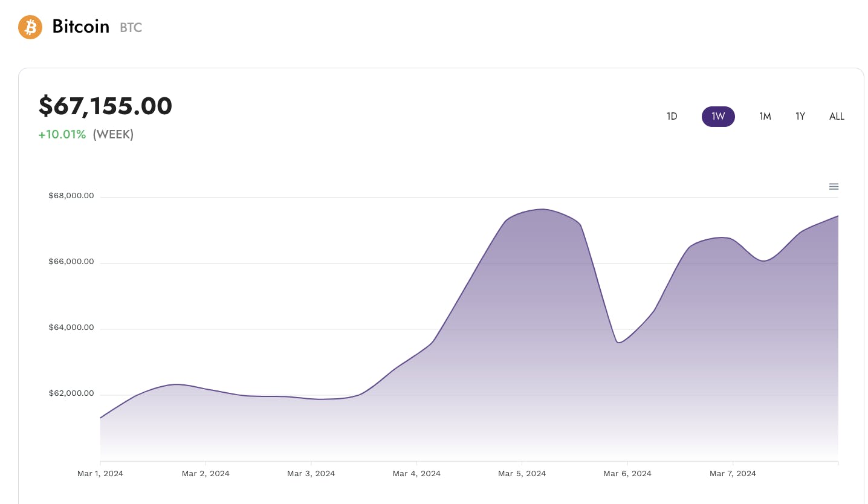This screenshot has width=868, height=504.
Task: Click the Mar 3, 2024 axis label
Action: click(311, 474)
